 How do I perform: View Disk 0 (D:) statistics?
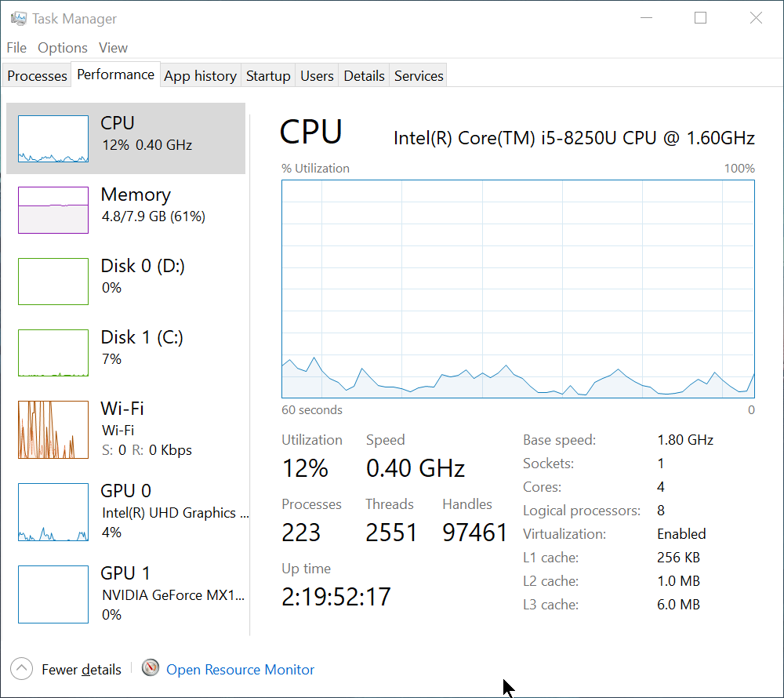(125, 276)
